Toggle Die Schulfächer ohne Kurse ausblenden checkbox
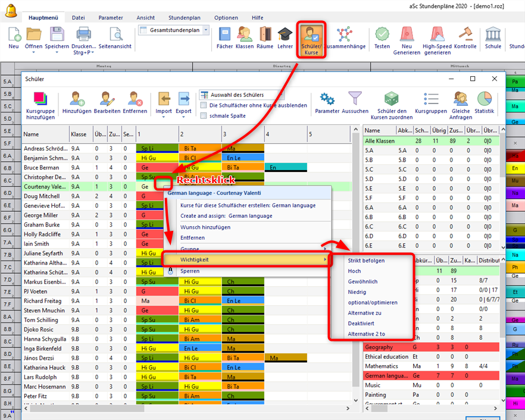Viewport: 525px width, 420px height. (x=203, y=105)
